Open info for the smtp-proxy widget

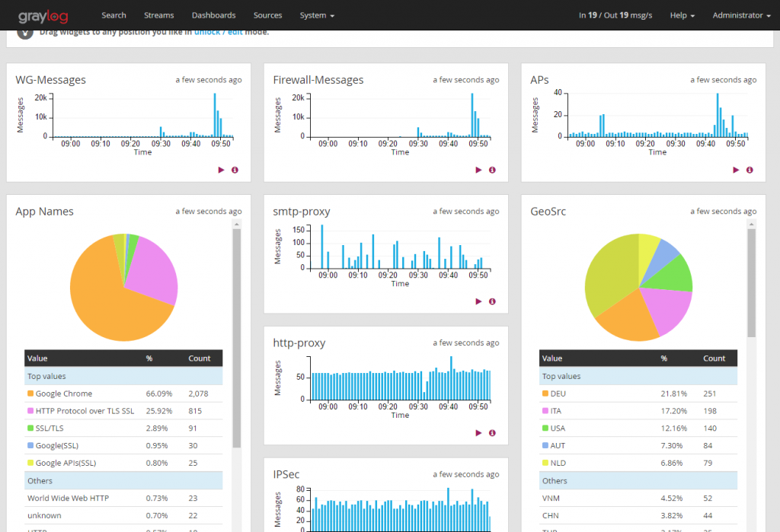(492, 301)
